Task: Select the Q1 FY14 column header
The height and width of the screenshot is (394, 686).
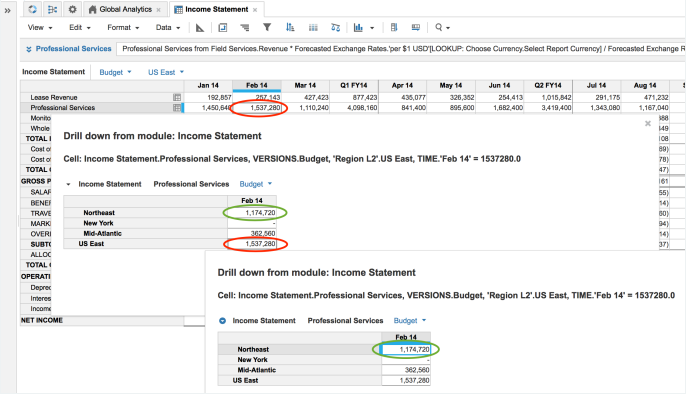Action: point(354,86)
